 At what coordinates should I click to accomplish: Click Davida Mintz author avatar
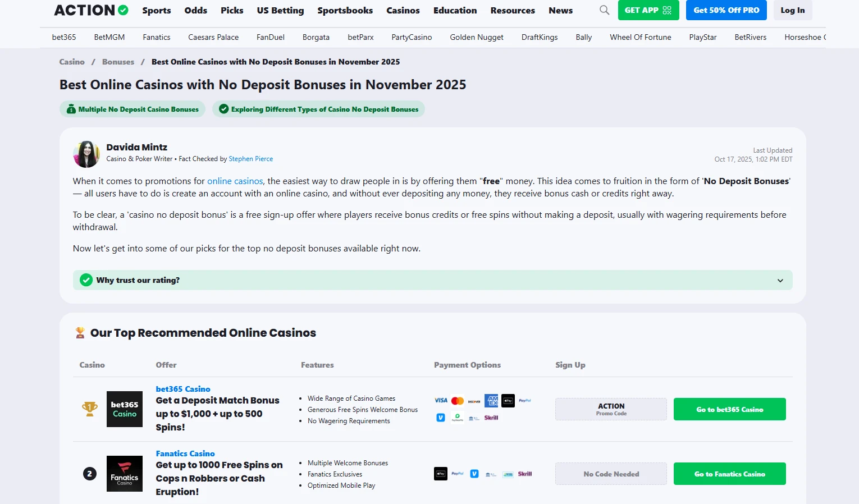tap(86, 154)
